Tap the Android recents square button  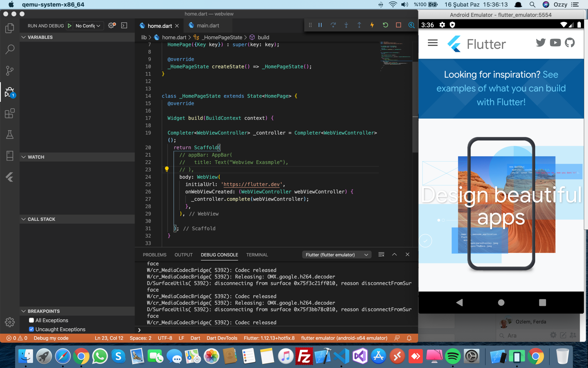pos(542,302)
